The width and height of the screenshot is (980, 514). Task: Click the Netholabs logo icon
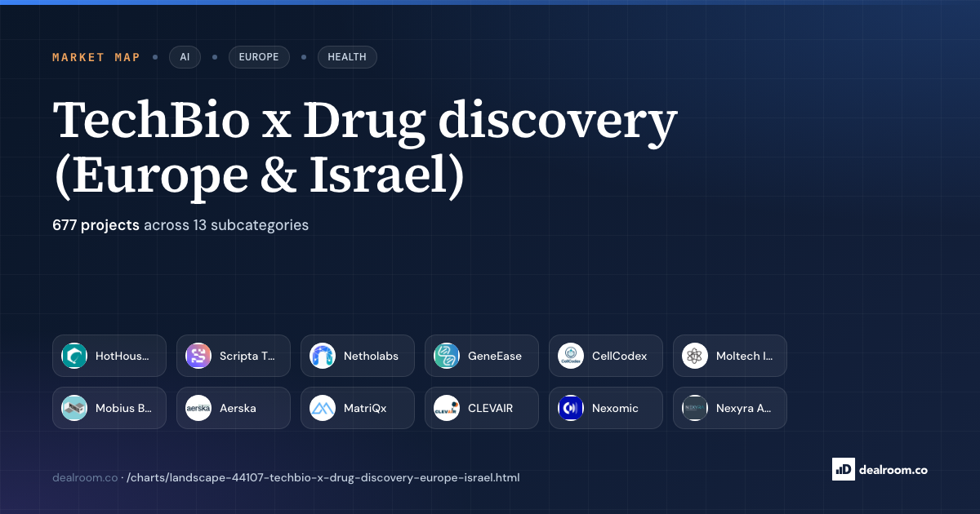[x=323, y=356]
